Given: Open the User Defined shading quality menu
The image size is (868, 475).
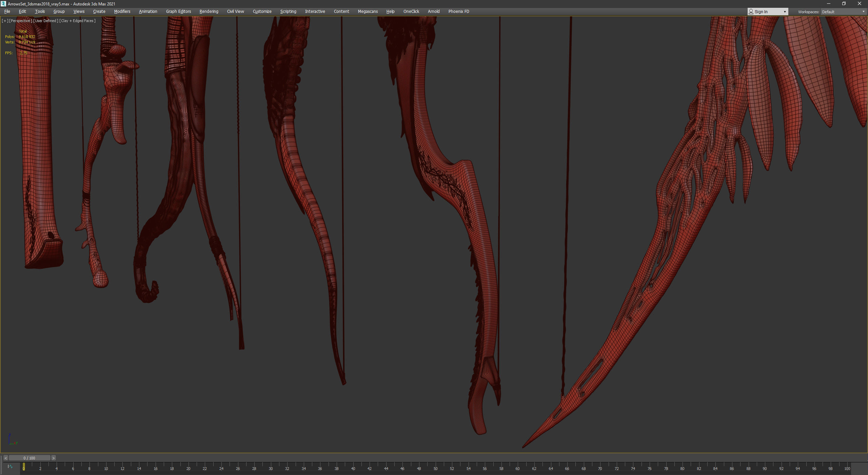Looking at the screenshot, I should click(x=45, y=21).
